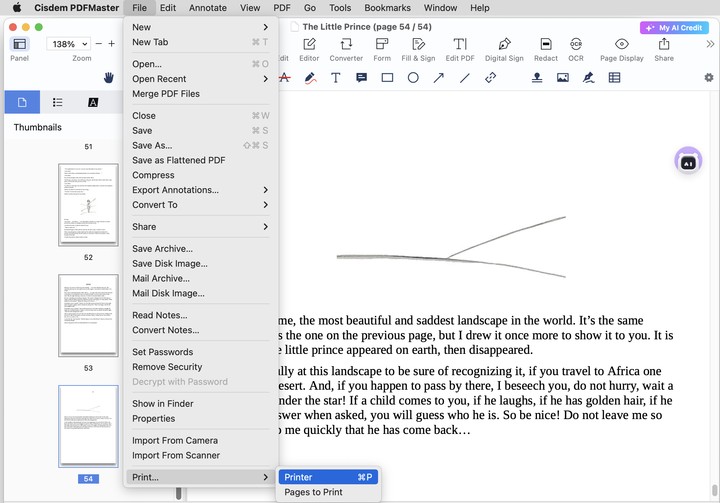Select the freehand pen annotation tool
Screen dimensions: 720x503
click(310, 78)
